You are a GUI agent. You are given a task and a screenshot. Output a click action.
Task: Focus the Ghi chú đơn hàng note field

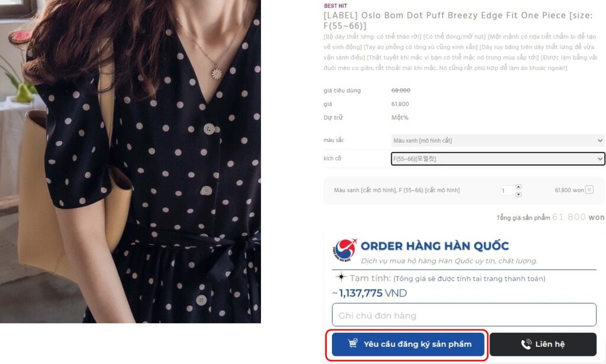click(x=464, y=315)
